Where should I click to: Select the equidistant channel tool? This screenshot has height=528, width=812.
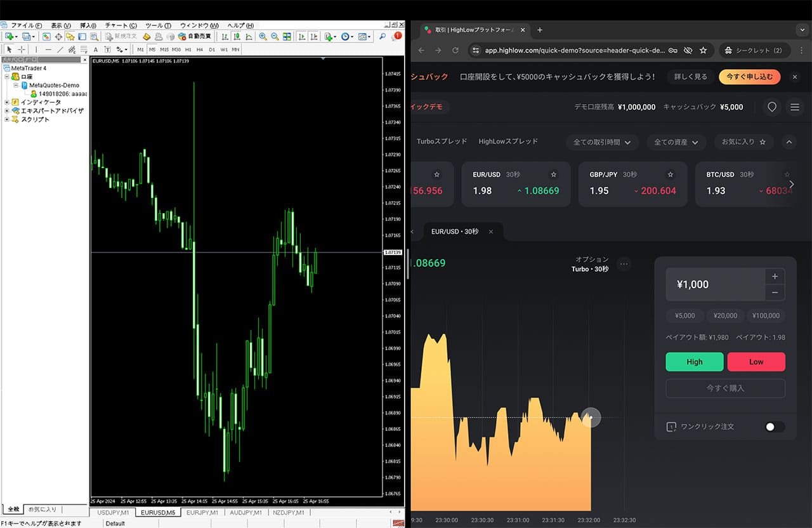(x=72, y=49)
